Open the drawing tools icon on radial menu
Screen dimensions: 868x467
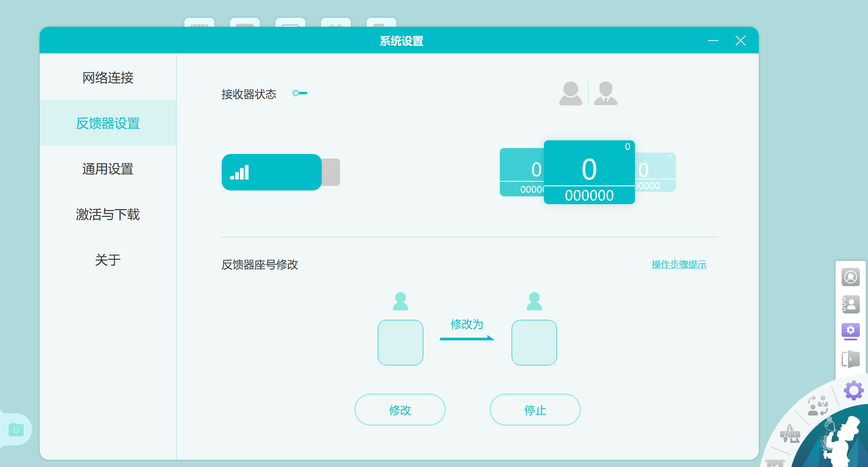pos(790,433)
